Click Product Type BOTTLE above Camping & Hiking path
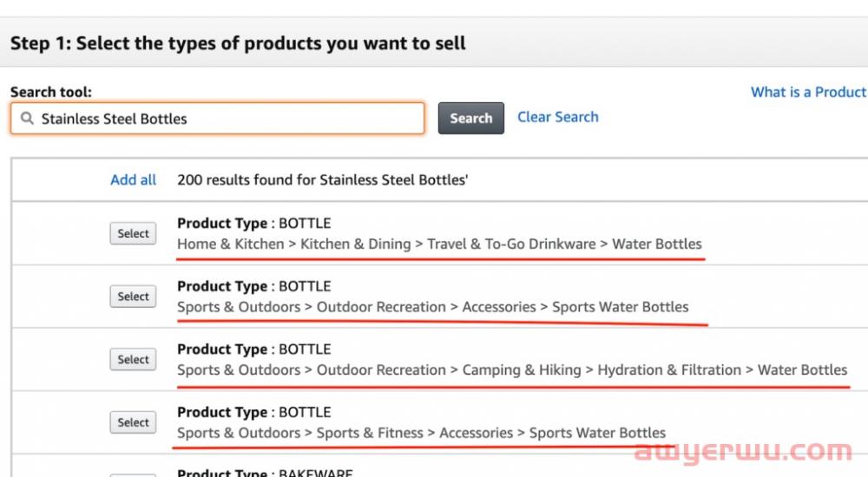 click(x=254, y=350)
